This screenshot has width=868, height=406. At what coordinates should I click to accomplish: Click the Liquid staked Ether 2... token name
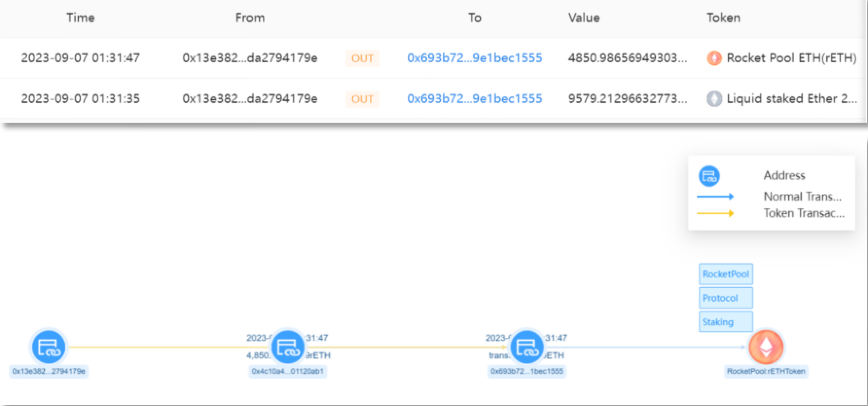click(792, 99)
